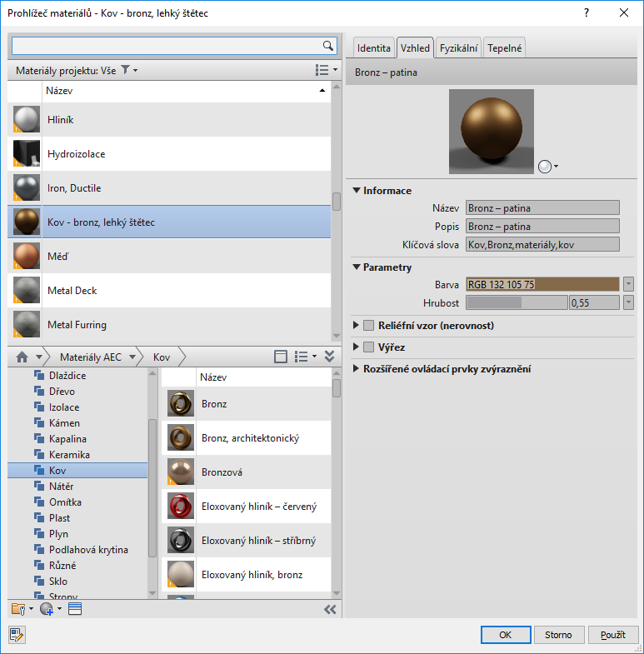
Task: Click the Kov breadcrumb item
Action: coord(162,357)
